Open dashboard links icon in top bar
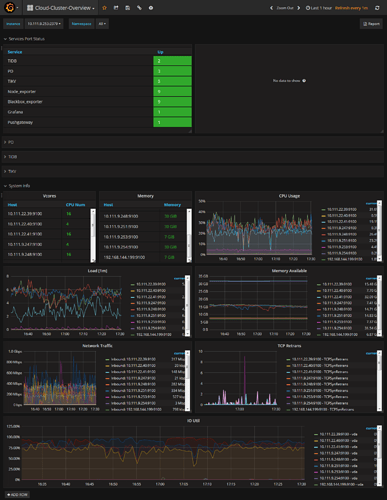The height and width of the screenshot is (500, 387). [139, 8]
